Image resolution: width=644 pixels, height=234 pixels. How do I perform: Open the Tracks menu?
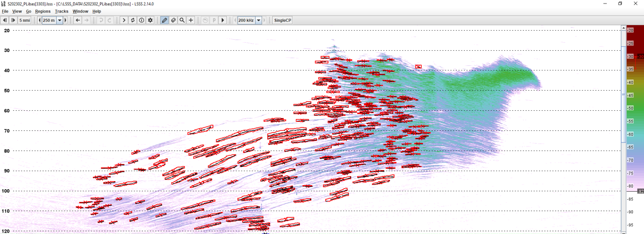coord(61,11)
